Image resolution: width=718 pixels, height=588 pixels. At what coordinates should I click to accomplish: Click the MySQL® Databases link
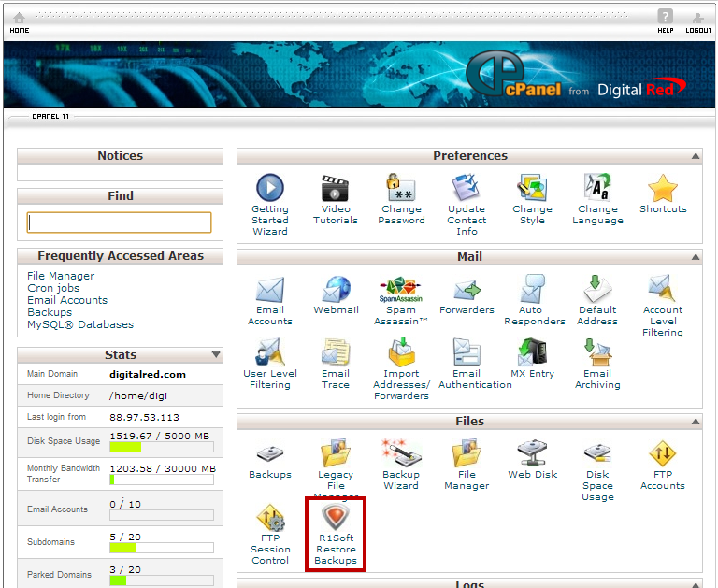point(80,324)
